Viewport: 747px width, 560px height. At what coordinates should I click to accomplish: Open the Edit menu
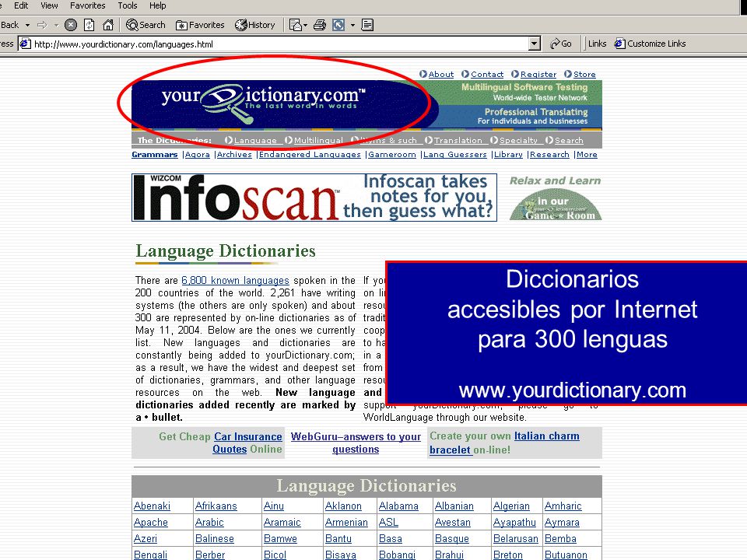pos(21,5)
